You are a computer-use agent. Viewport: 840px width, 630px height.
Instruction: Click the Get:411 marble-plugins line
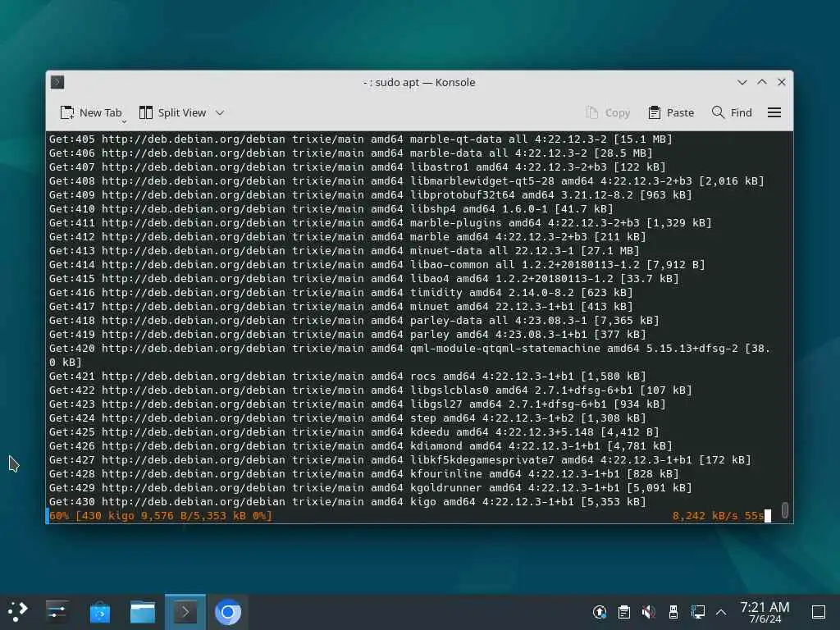(381, 223)
